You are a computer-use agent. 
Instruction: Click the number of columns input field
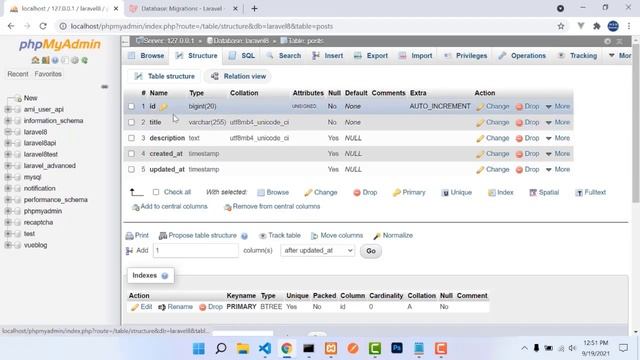pyautogui.click(x=196, y=251)
